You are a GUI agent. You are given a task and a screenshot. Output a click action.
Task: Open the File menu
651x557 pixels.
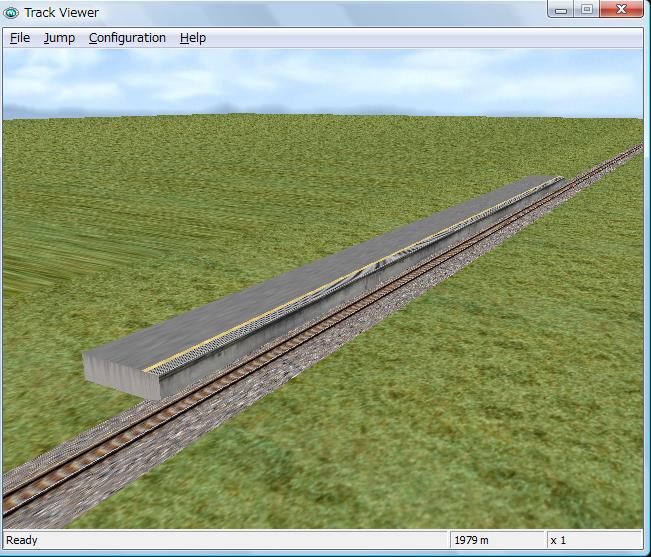pos(20,38)
